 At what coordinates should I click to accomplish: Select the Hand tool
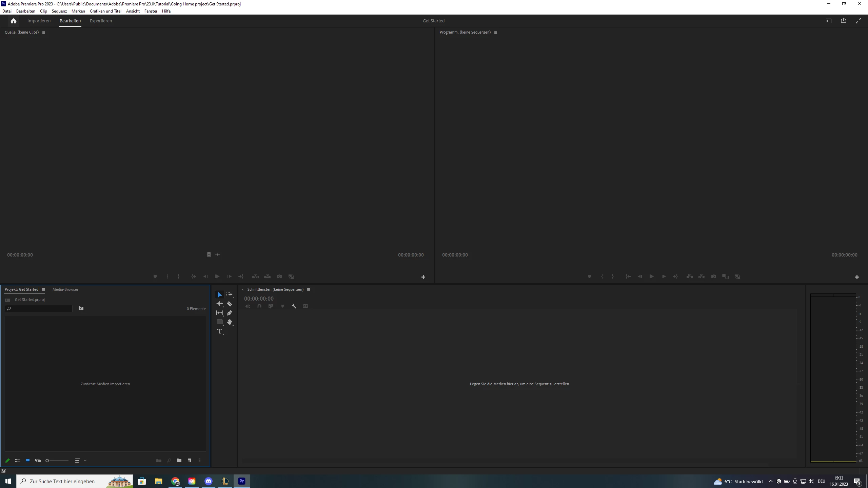point(230,322)
